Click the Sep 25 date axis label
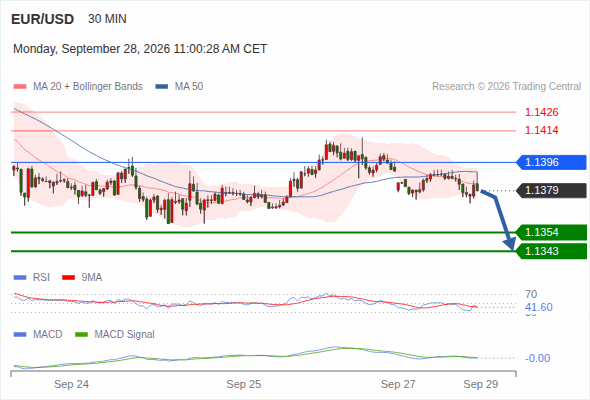The width and height of the screenshot is (590, 400). [x=243, y=384]
